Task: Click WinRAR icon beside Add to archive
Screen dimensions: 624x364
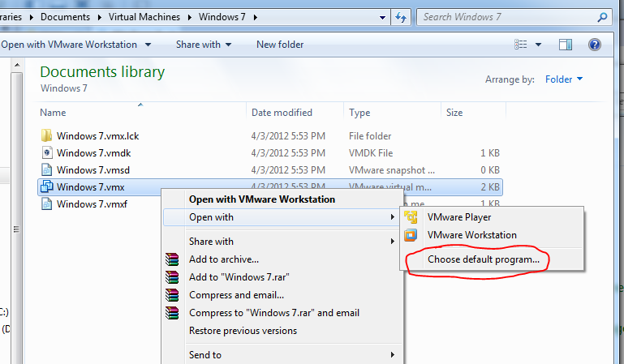Action: pos(172,259)
